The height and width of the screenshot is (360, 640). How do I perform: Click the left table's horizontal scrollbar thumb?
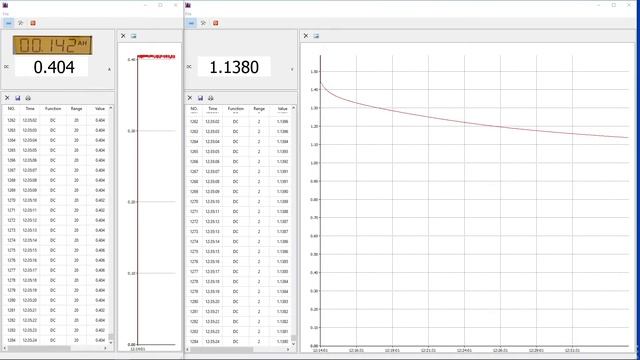[39, 348]
